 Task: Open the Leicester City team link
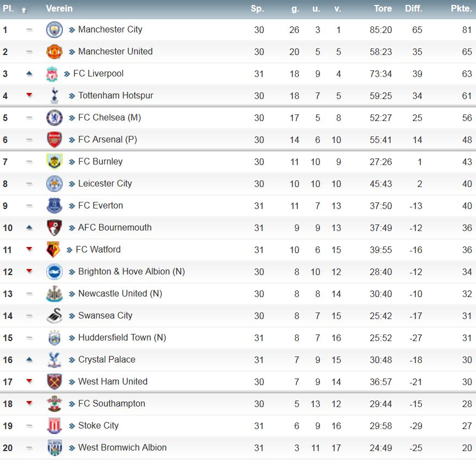(x=105, y=184)
